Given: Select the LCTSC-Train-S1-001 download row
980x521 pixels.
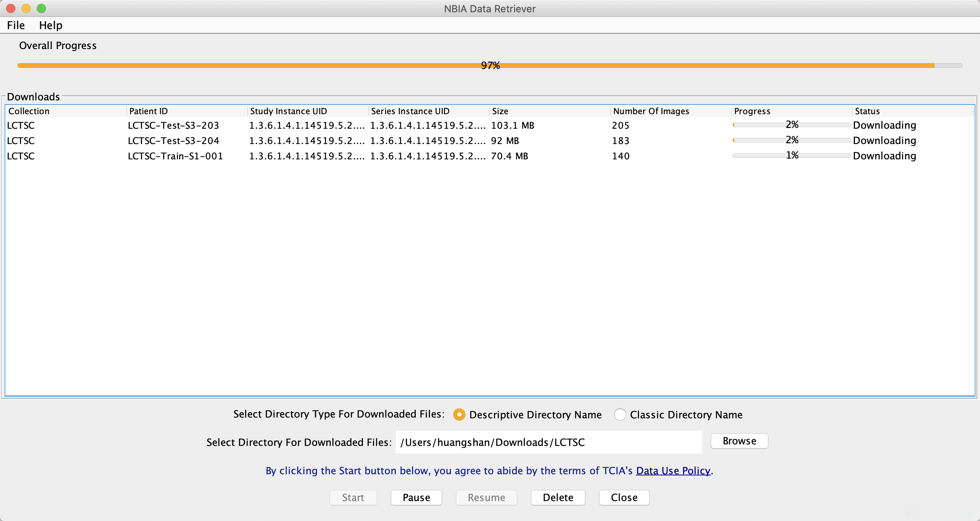Looking at the screenshot, I should click(x=175, y=156).
